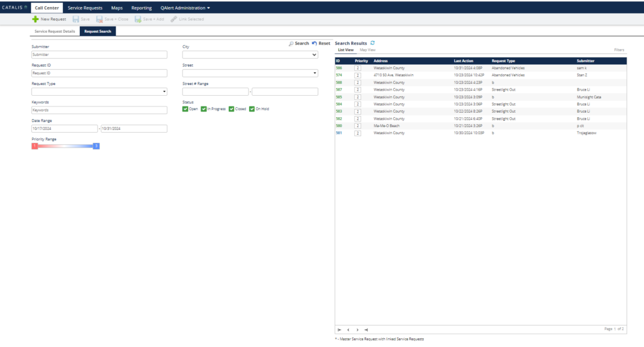
Task: Uncheck the Open status checkbox
Action: click(186, 109)
